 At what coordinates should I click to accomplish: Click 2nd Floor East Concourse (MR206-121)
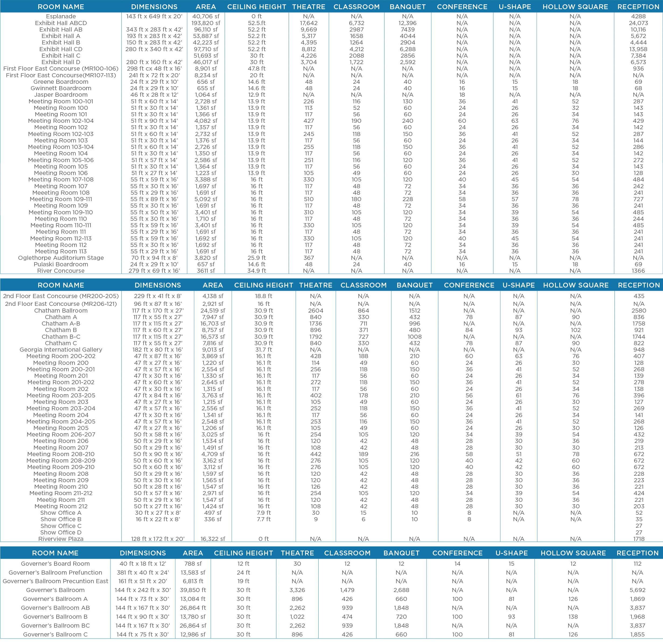[61, 304]
